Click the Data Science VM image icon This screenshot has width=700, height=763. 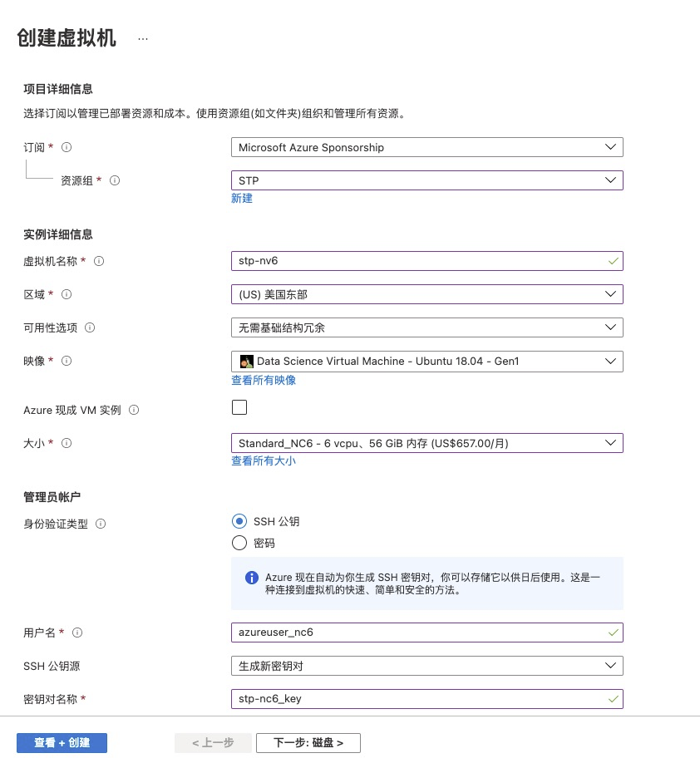tap(247, 361)
